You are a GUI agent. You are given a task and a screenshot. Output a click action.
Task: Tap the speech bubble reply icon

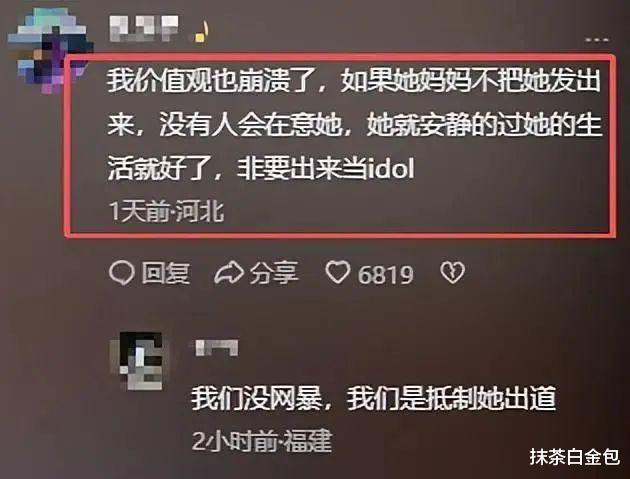[x=121, y=273]
